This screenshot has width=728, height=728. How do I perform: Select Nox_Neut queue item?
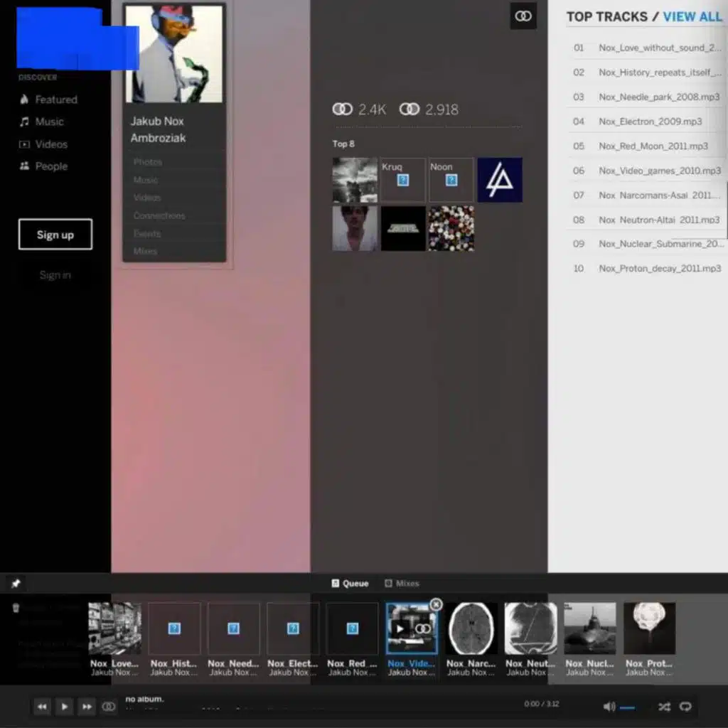tap(530, 628)
